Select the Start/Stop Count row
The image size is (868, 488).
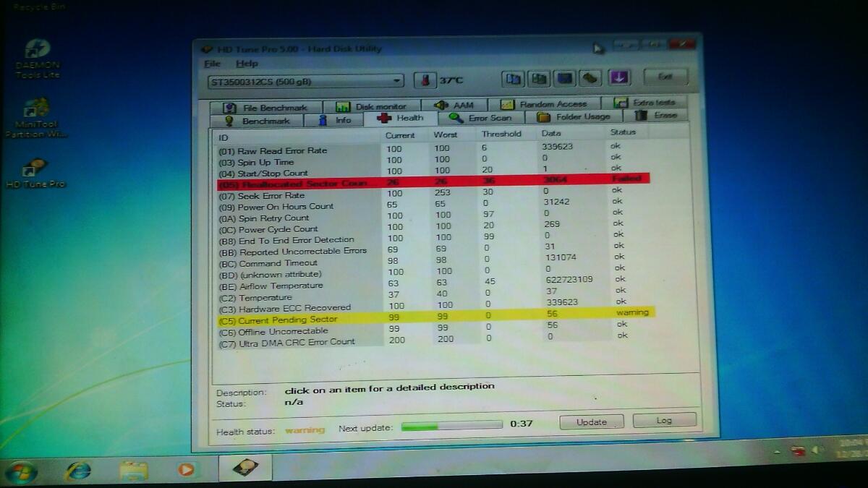pyautogui.click(x=433, y=171)
